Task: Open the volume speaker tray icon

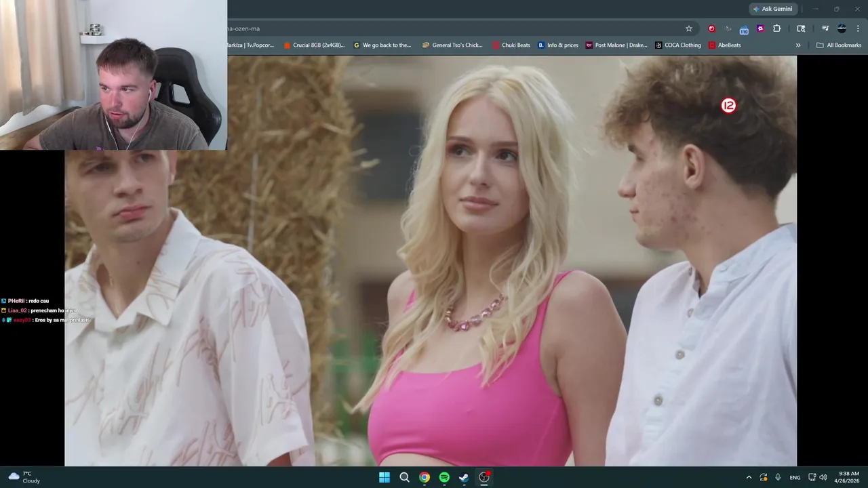Action: pyautogui.click(x=823, y=477)
